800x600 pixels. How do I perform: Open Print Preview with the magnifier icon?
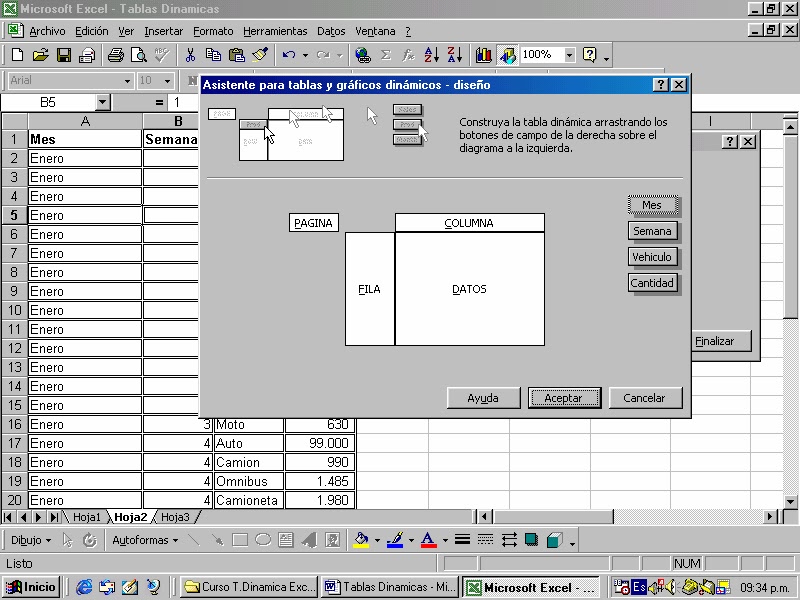coord(139,55)
